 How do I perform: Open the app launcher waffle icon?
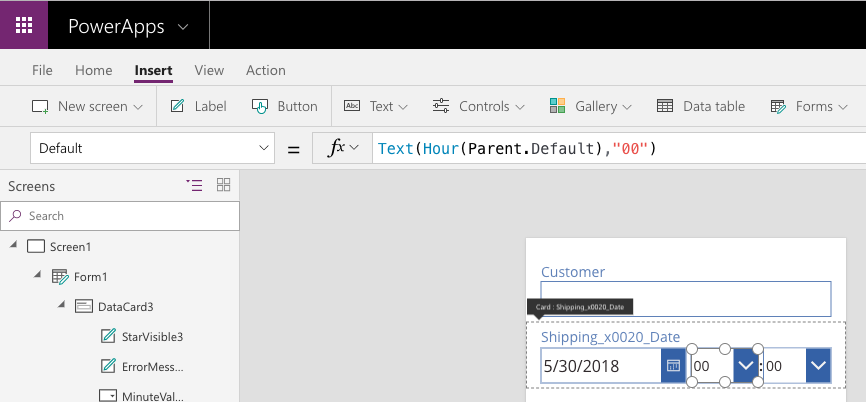pos(24,25)
